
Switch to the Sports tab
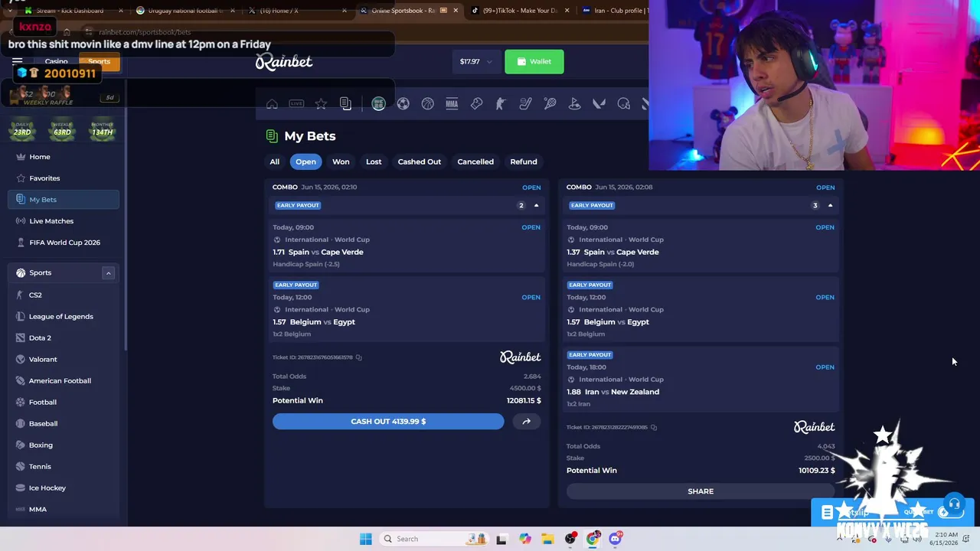[x=99, y=62]
